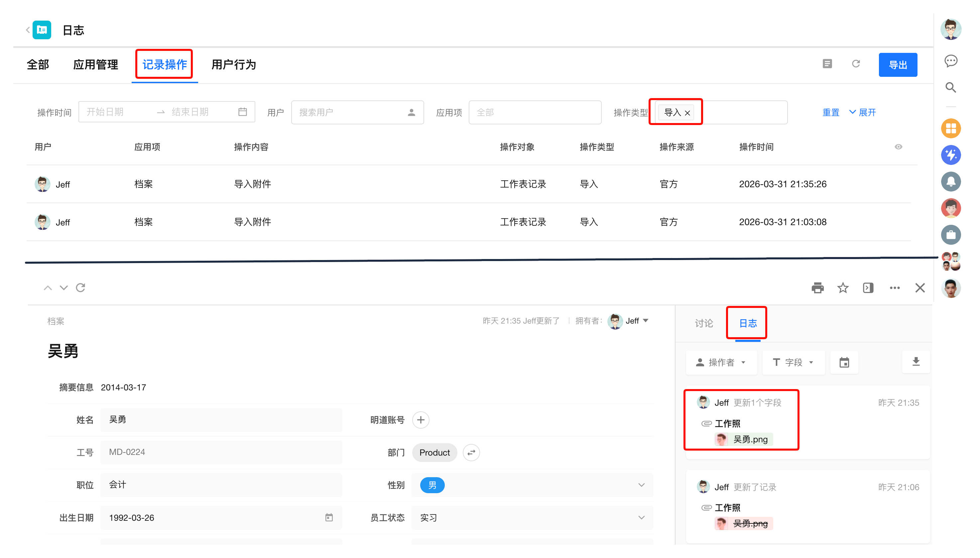The height and width of the screenshot is (558, 980).
Task: Expand the 性别 field dropdown
Action: [x=641, y=485]
